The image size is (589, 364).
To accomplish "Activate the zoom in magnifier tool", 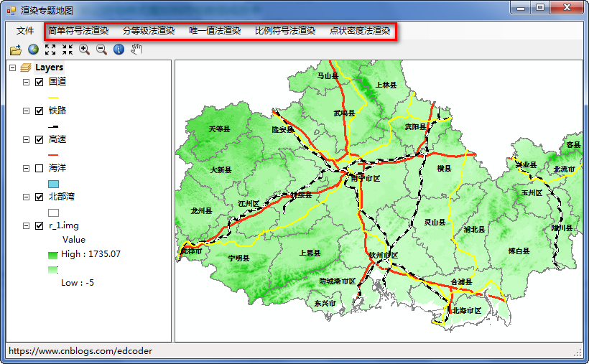I will pos(84,50).
